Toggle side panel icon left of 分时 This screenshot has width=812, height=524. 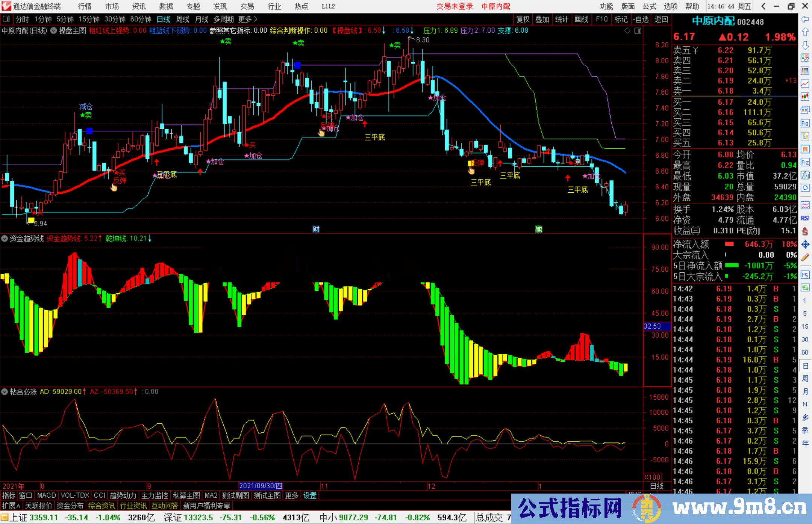point(6,19)
